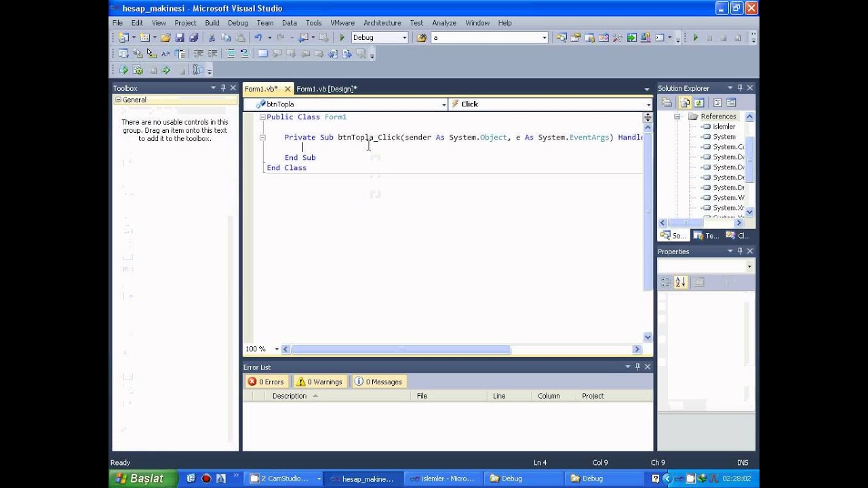868x488 pixels.
Task: Sort Properties alphabetically with A-Z icon
Action: 681,282
